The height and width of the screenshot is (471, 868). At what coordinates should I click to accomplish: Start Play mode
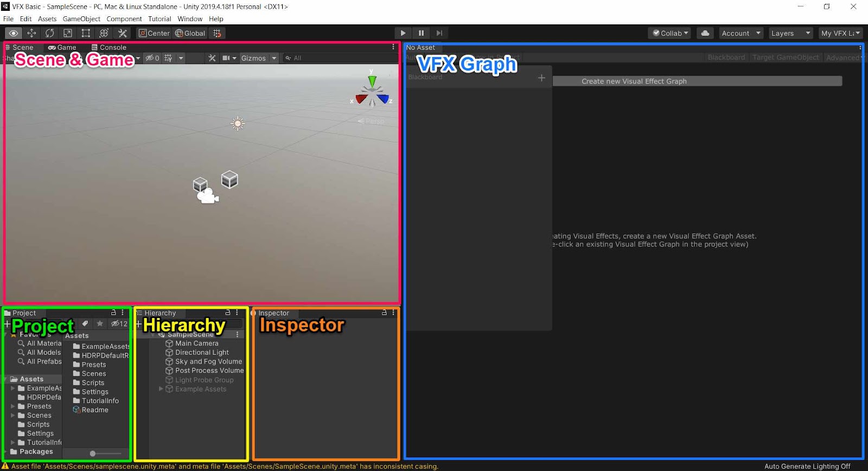point(403,33)
